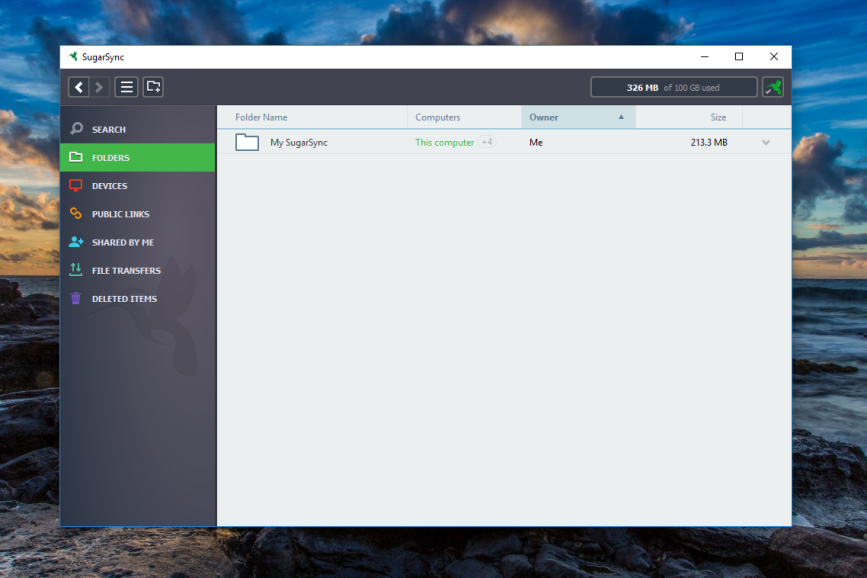Go forward with the right arrow button
The height and width of the screenshot is (578, 867).
[x=99, y=87]
